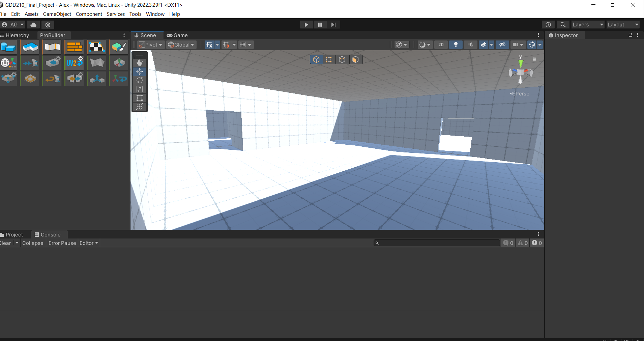Toggle hidden objects visibility eye icon
This screenshot has height=341, width=644.
(502, 45)
